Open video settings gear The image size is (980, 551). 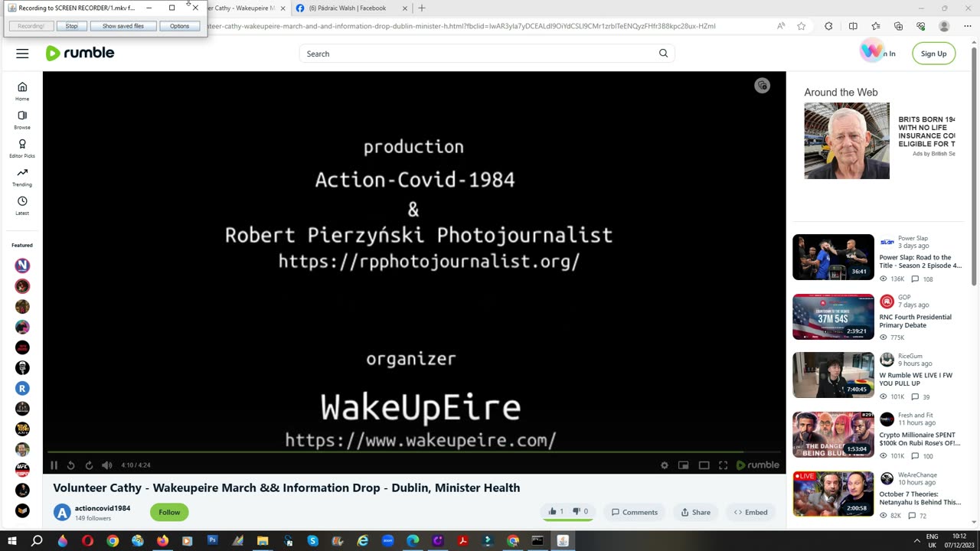tap(665, 465)
